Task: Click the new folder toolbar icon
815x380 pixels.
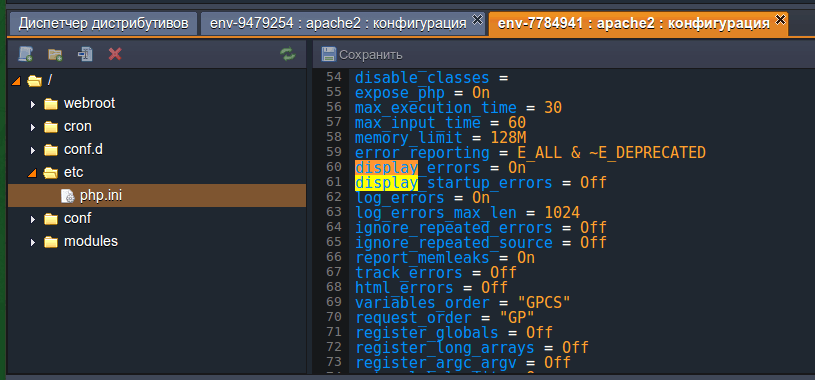Action: pos(55,54)
